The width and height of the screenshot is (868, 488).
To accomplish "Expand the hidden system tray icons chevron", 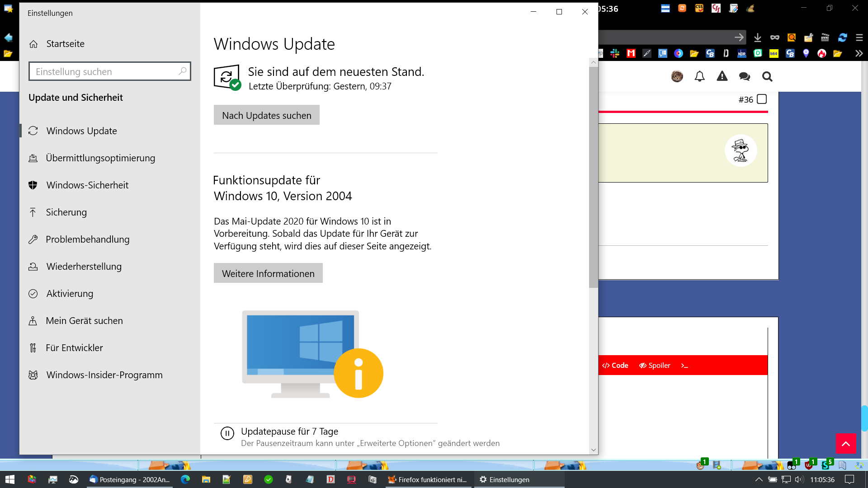I will pos(759,479).
